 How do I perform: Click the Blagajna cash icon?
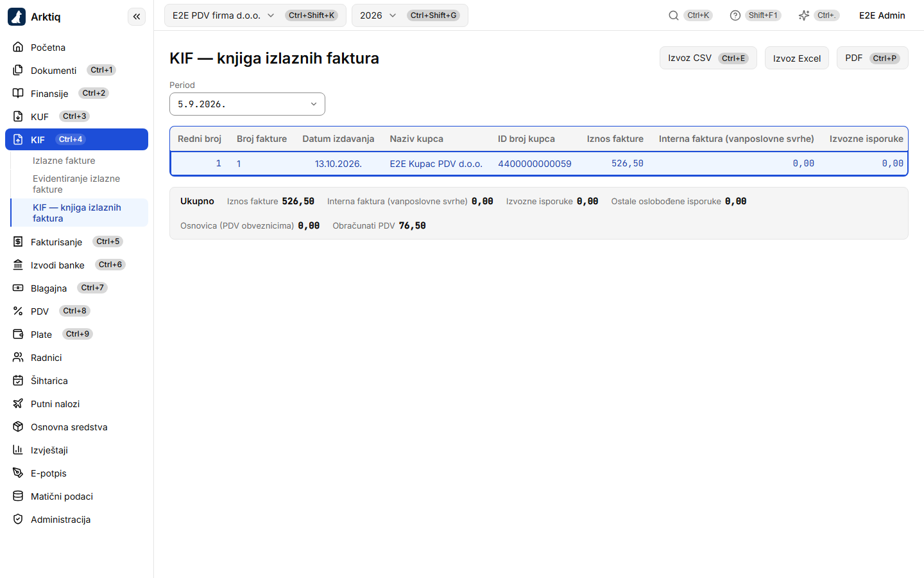point(18,288)
